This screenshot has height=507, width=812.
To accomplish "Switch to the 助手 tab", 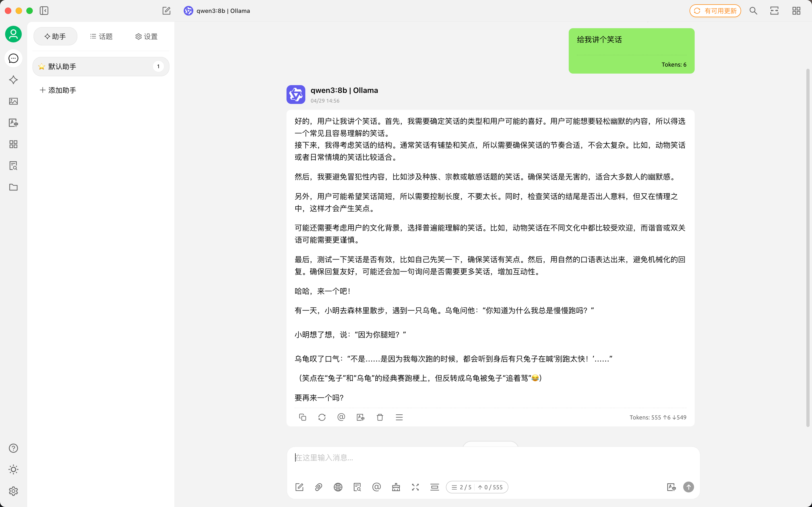I will coord(55,36).
